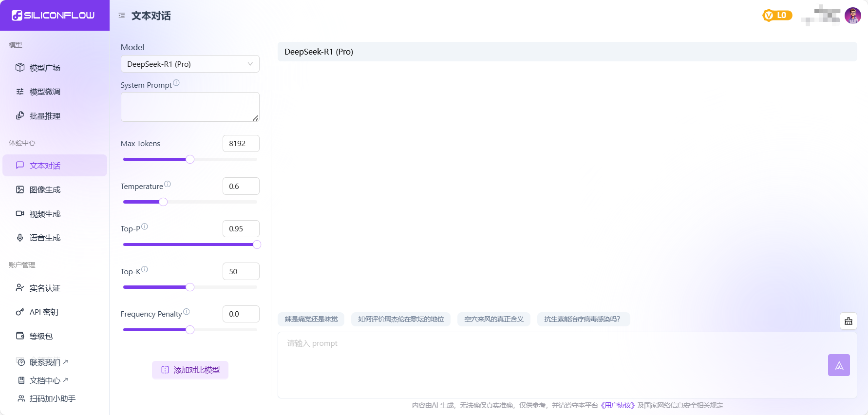Click the 等级包 wallet icon
Screen dimensions: 868x415
[20, 336]
